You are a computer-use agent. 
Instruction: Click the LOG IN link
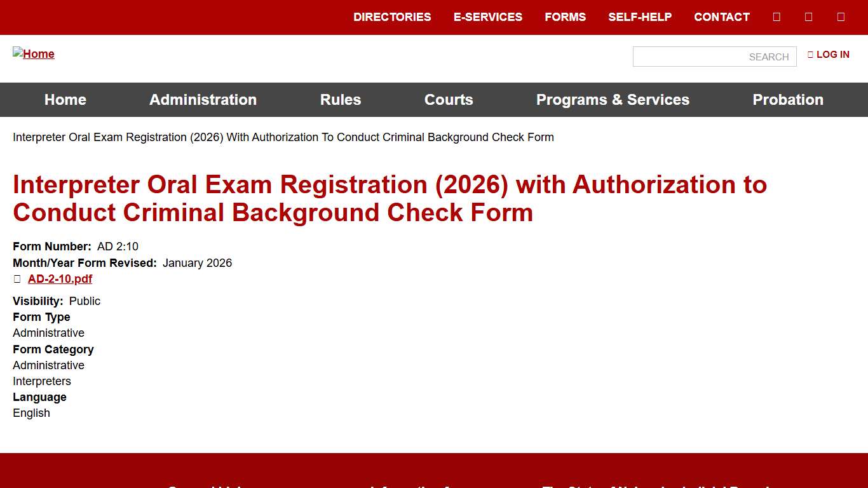(x=832, y=55)
